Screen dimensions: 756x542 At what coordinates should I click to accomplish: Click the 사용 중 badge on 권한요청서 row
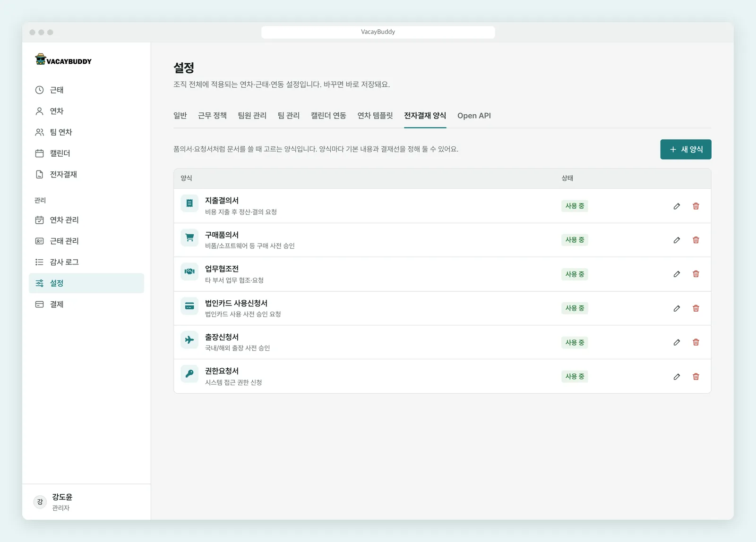pyautogui.click(x=575, y=377)
